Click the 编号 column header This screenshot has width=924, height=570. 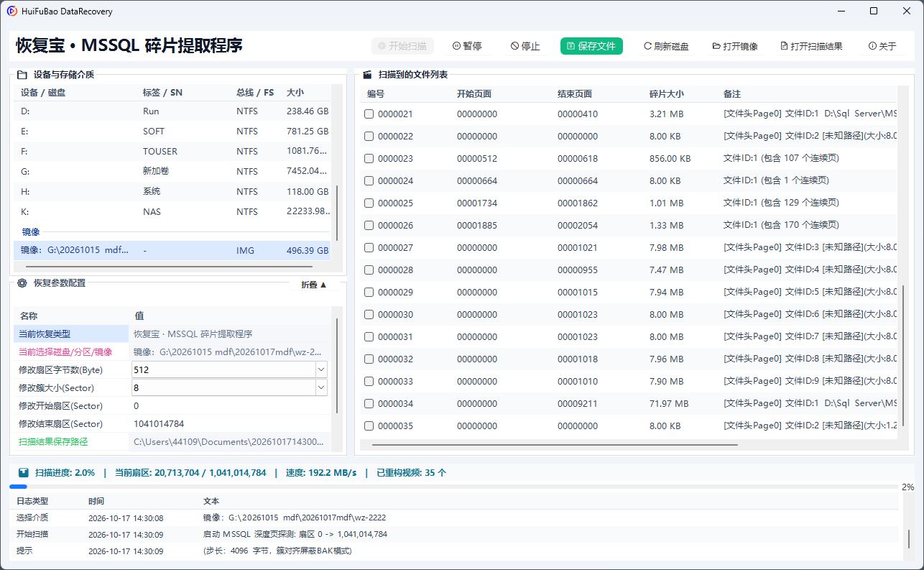pos(376,94)
